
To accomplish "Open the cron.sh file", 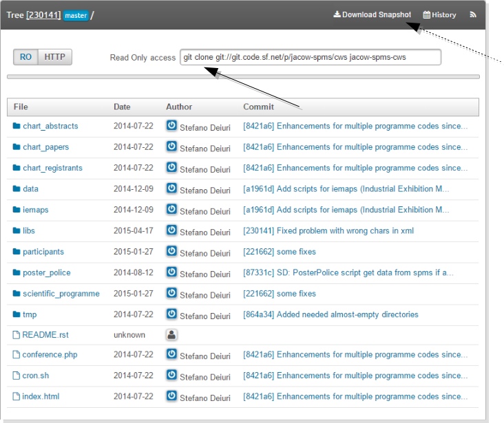I will 36,376.
